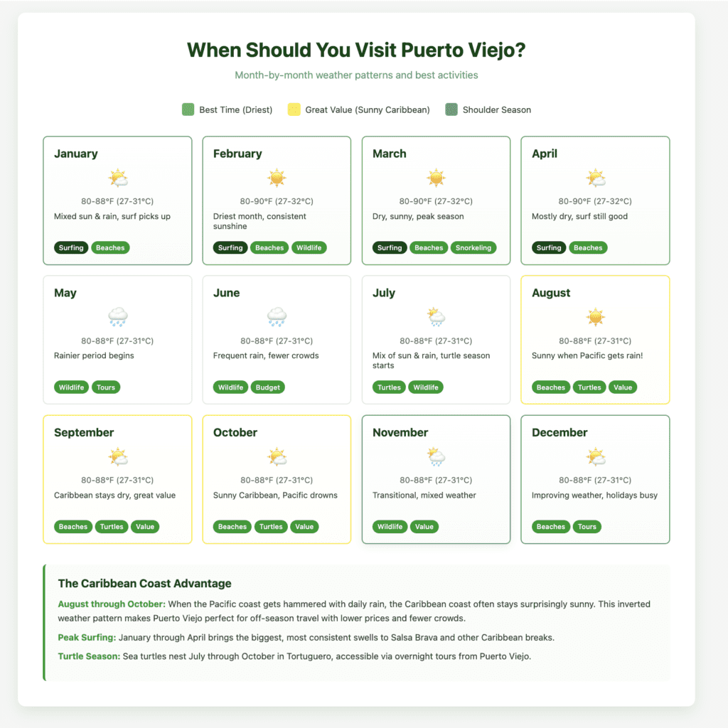Click the Surfing tag in January card
The width and height of the screenshot is (728, 728).
coord(70,248)
